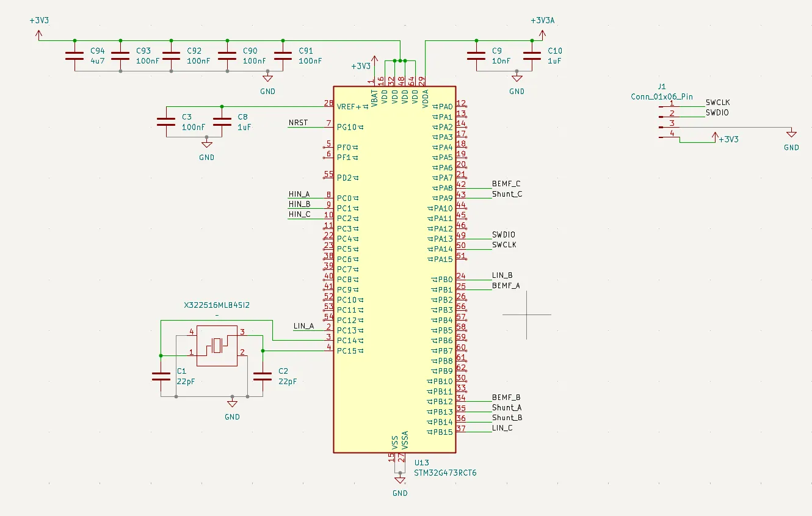812x516 pixels.
Task: Click the 10nF value of C9
Action: [x=502, y=61]
